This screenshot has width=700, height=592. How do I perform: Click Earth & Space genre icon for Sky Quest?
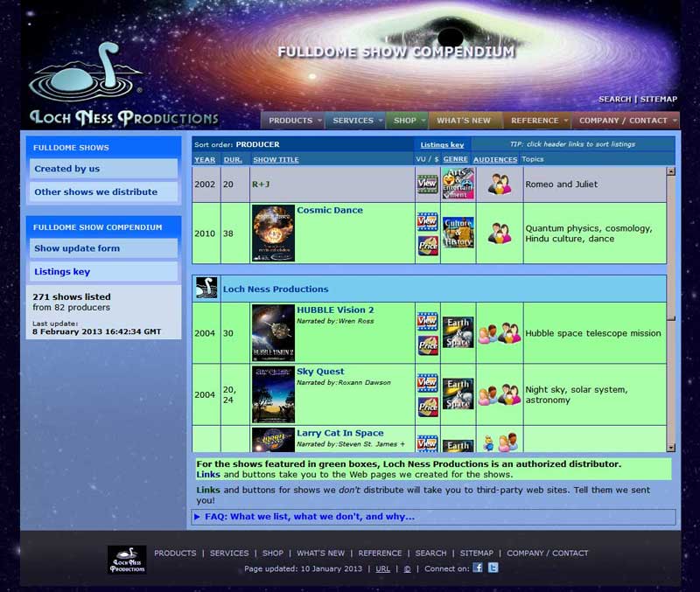click(x=458, y=394)
